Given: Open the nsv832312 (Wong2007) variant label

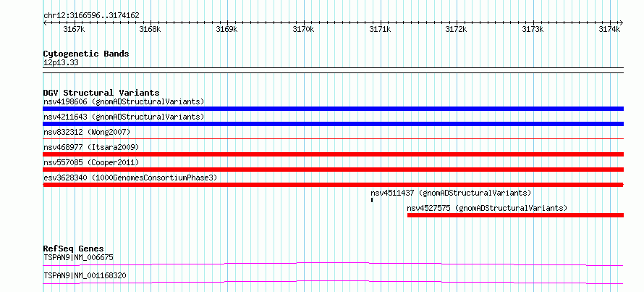Looking at the screenshot, I should coord(87,132).
